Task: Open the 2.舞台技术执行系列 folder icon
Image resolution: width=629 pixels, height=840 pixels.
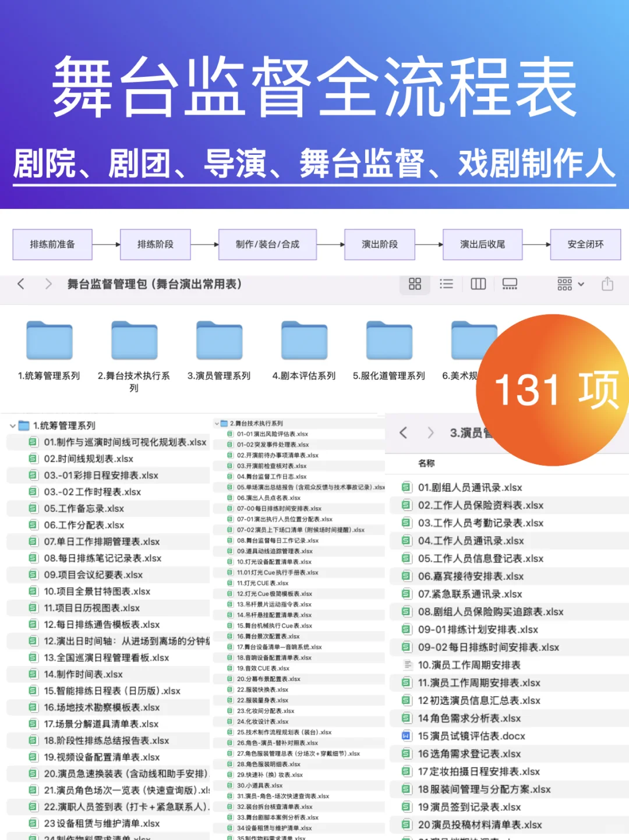Action: pos(135,341)
